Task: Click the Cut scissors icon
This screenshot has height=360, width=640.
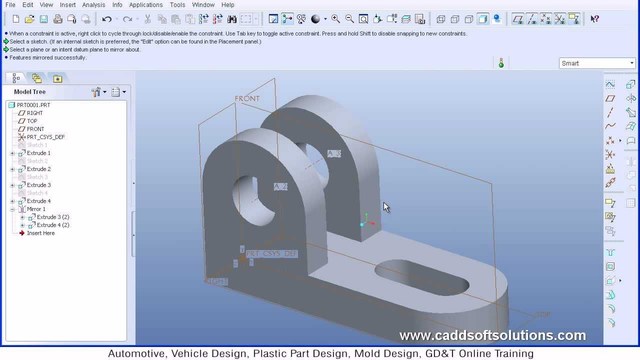Action: (x=148, y=19)
